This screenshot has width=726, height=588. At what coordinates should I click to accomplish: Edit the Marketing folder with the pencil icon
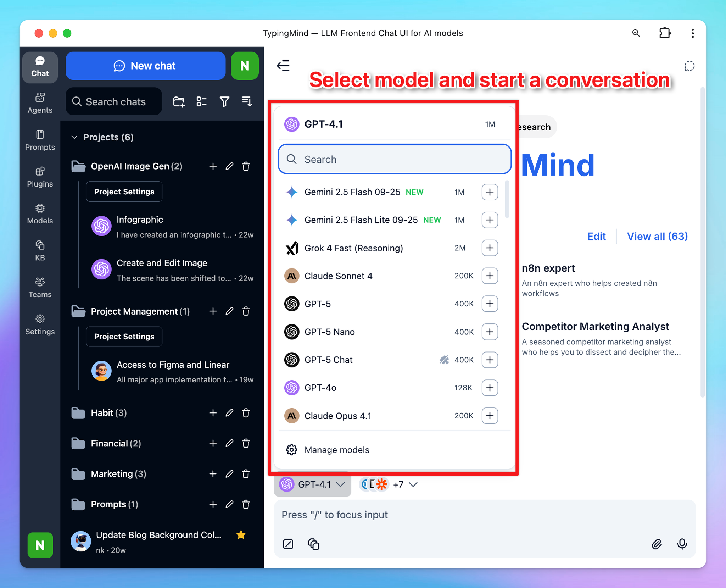(x=229, y=474)
